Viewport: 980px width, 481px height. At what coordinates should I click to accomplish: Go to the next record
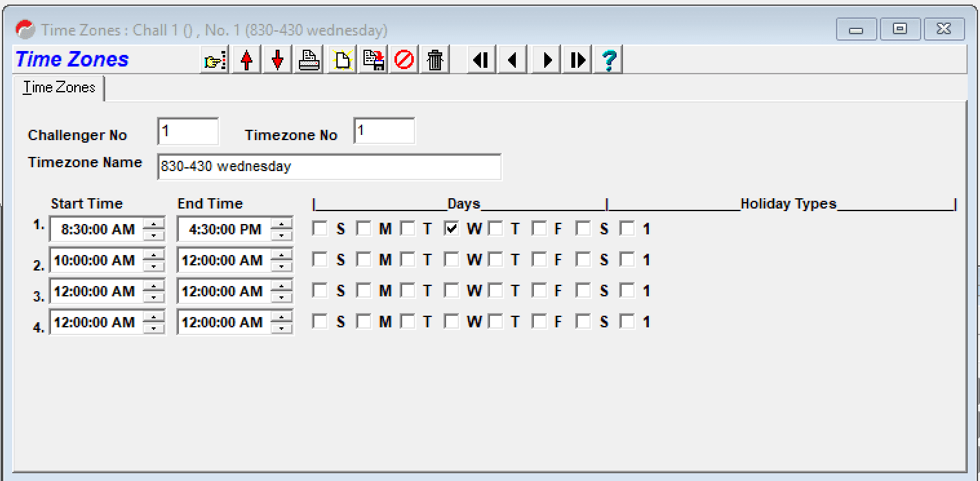point(547,61)
